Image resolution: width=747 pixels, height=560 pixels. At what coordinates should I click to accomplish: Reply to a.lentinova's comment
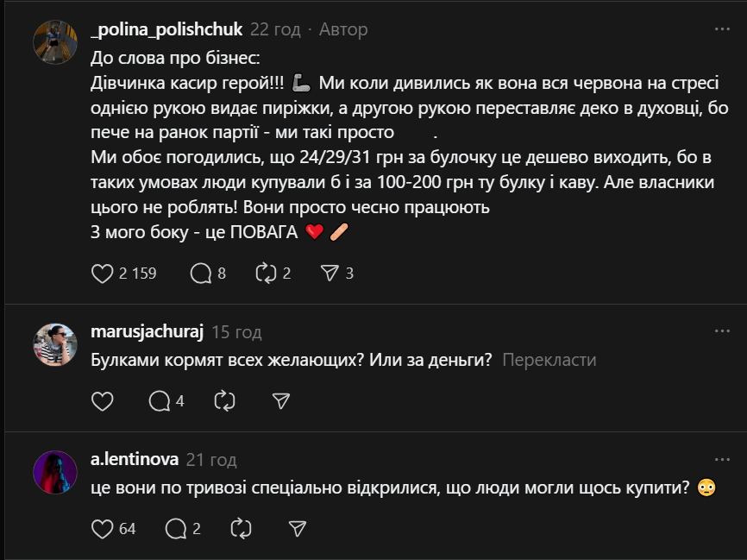pyautogui.click(x=176, y=528)
